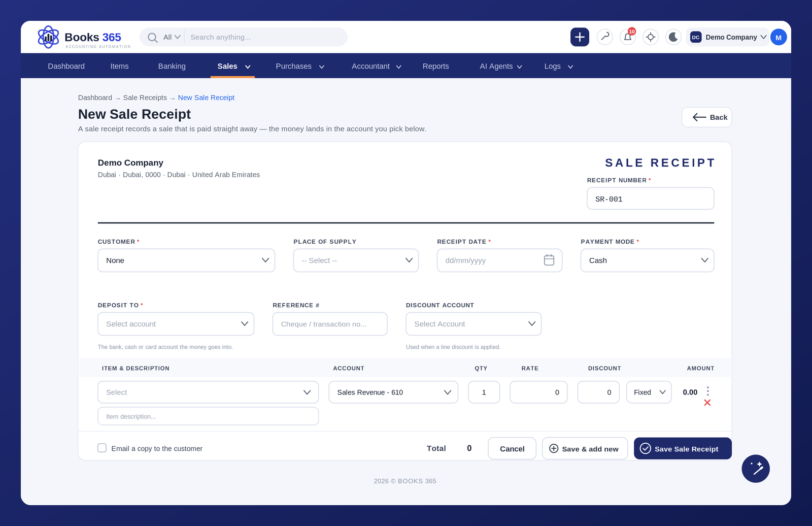Open the Items nav item
The width and height of the screenshot is (812, 526).
tap(119, 66)
